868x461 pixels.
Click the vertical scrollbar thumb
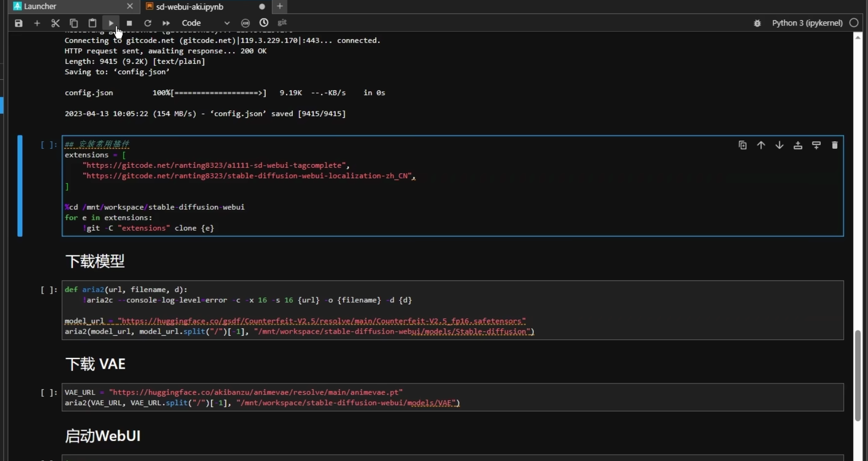coord(858,375)
